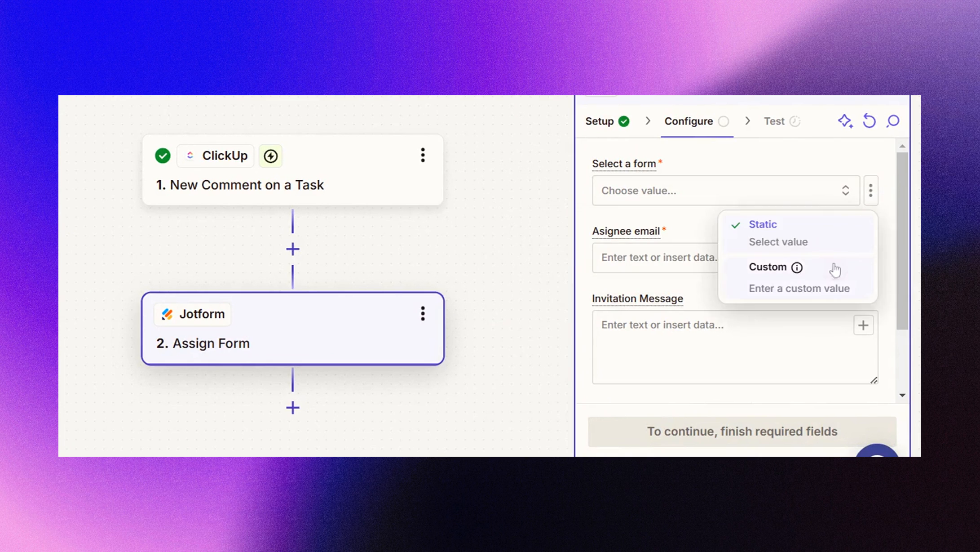Open field options beside the Select a form dropdown
This screenshot has height=552, width=980.
coord(871,191)
